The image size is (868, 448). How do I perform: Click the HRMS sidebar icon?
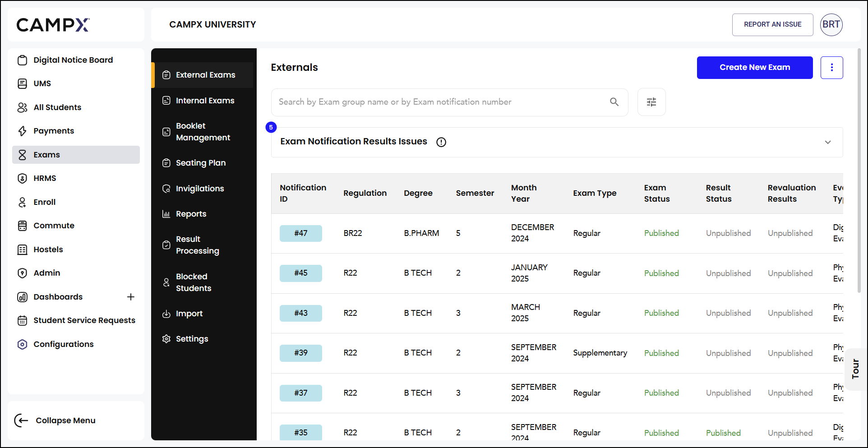pyautogui.click(x=22, y=178)
